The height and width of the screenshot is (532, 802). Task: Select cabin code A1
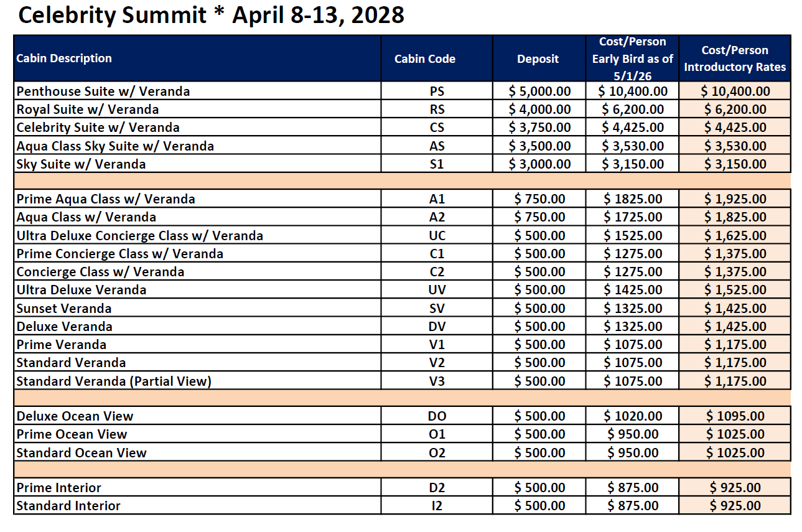pos(437,199)
